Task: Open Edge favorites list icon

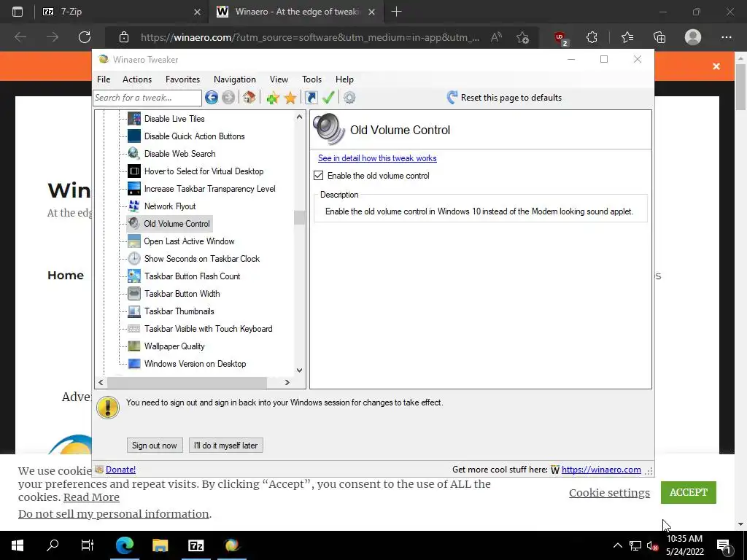Action: [x=627, y=37]
